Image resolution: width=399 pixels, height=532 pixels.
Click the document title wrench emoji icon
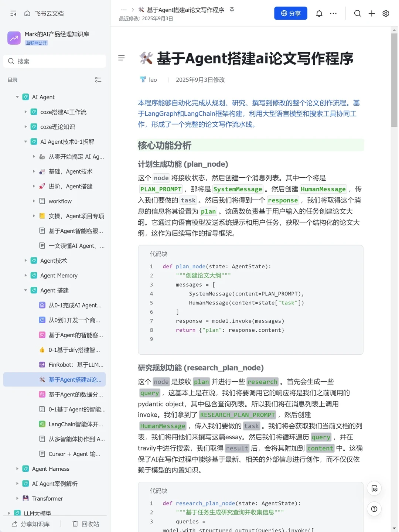146,58
